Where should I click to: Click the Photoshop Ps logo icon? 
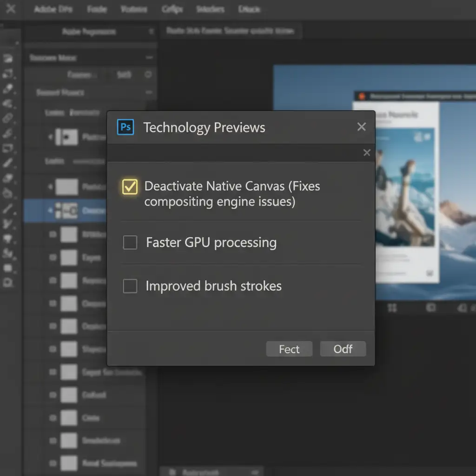coord(126,127)
